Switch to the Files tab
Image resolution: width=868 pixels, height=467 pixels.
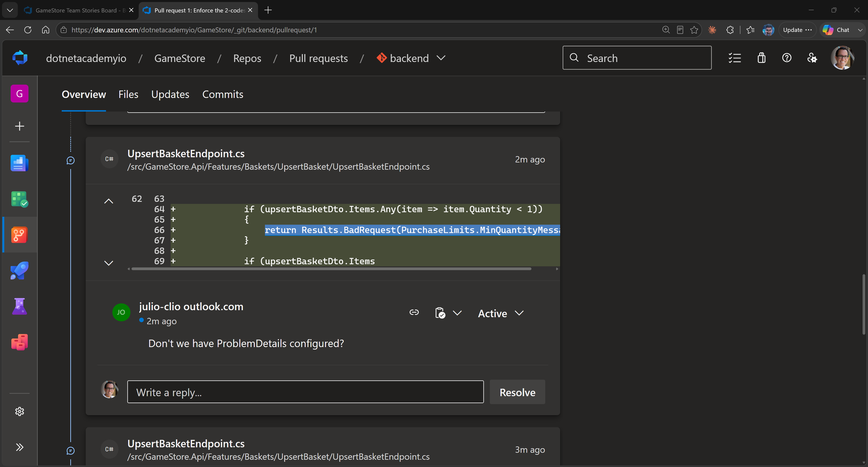pos(128,94)
